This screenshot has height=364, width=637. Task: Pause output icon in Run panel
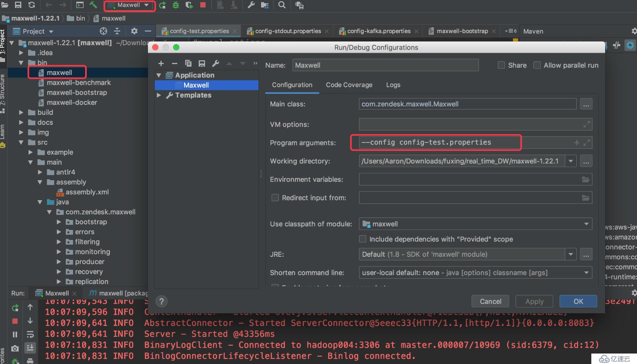15,334
